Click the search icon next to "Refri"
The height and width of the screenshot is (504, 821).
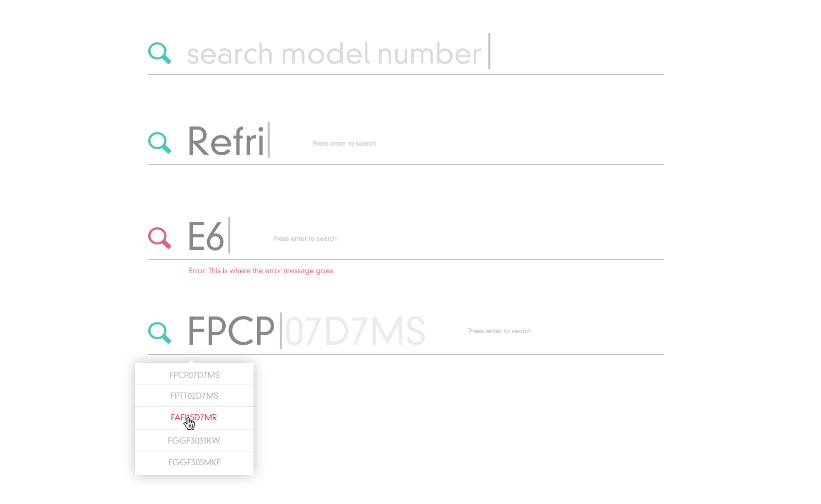pos(159,143)
